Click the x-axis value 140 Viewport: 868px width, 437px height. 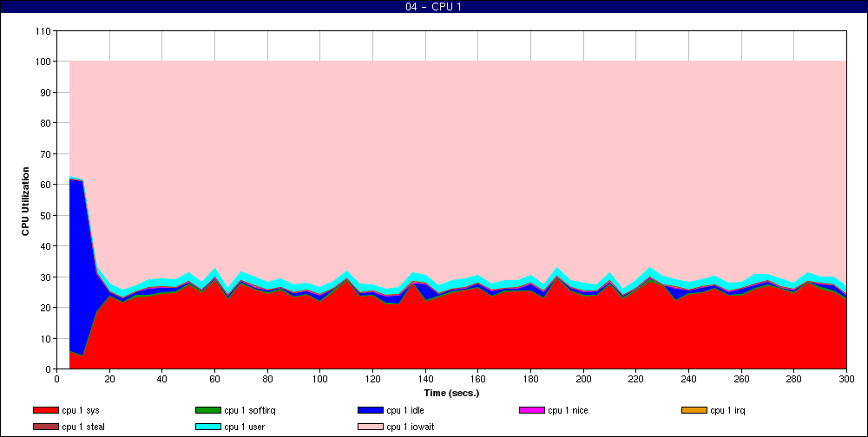[425, 379]
